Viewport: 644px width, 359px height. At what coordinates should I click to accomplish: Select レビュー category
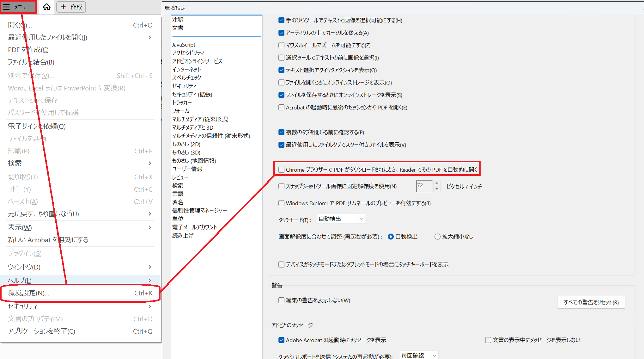point(180,177)
